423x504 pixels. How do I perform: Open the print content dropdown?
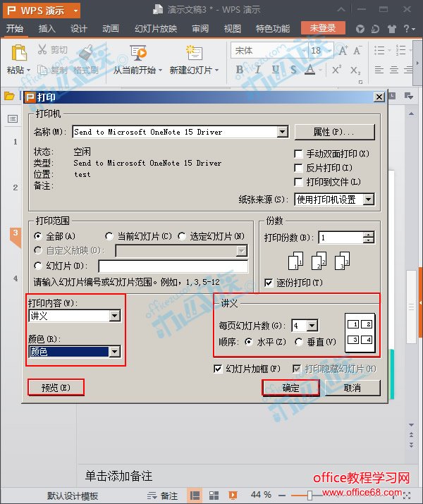click(114, 316)
